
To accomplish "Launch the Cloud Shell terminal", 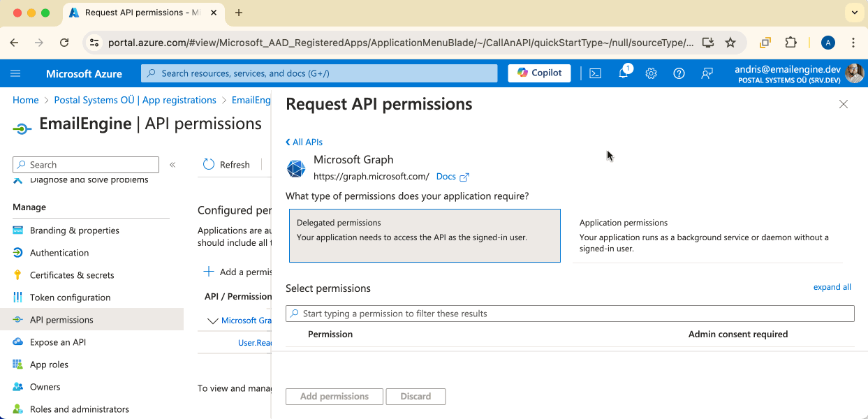I will [595, 73].
